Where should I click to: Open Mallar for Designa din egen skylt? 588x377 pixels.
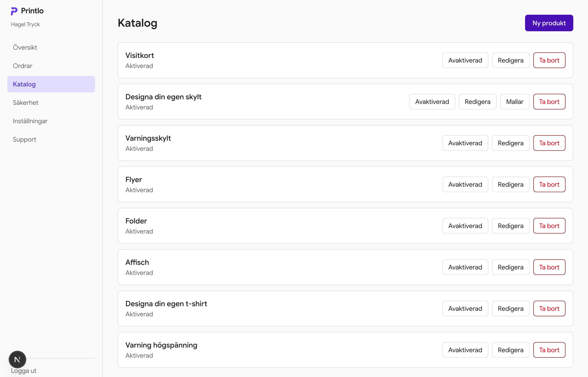click(515, 102)
